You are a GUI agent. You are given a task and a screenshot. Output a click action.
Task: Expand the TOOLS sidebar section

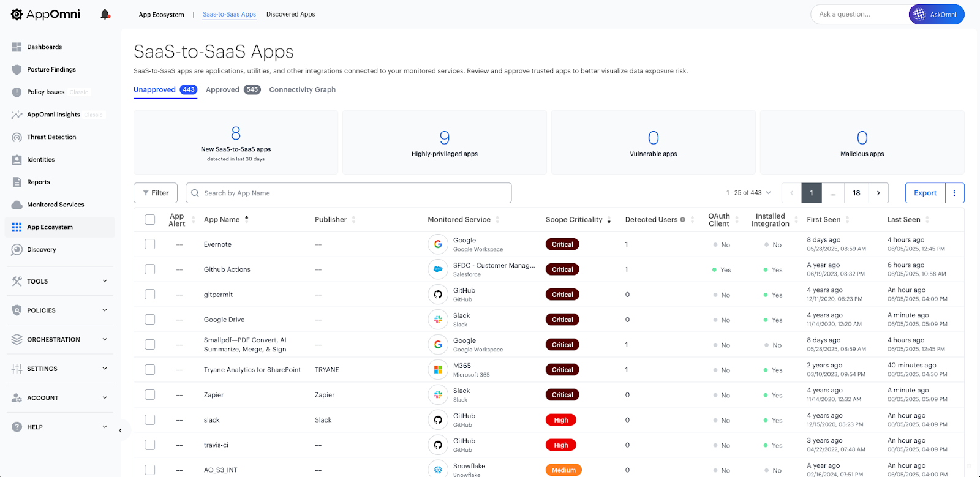[x=60, y=281]
